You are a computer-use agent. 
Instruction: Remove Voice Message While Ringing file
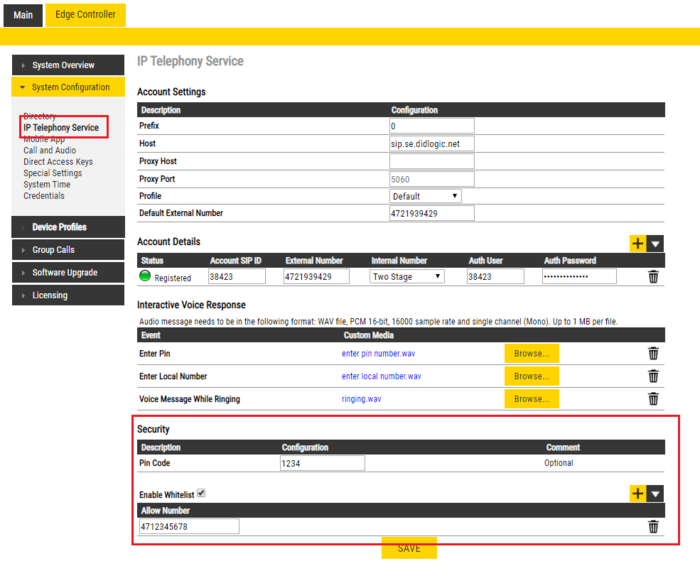coord(653,399)
